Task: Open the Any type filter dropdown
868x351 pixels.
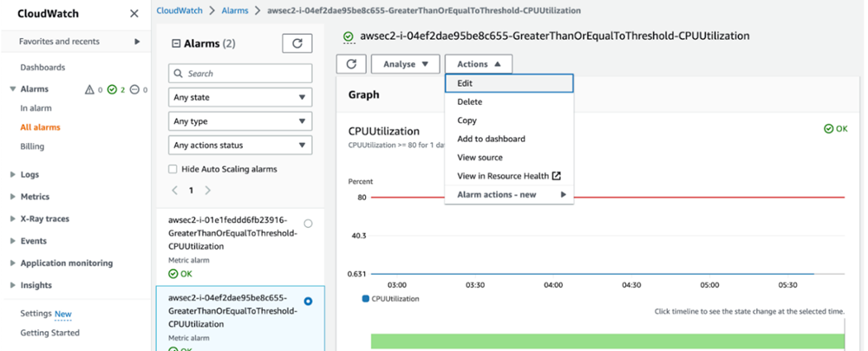Action: click(240, 121)
